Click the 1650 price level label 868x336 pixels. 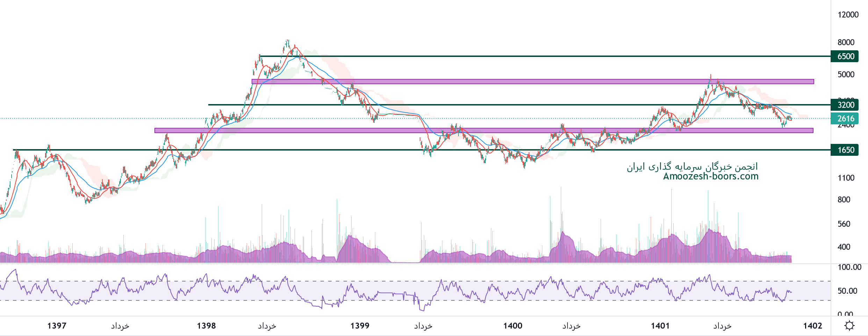(x=845, y=150)
